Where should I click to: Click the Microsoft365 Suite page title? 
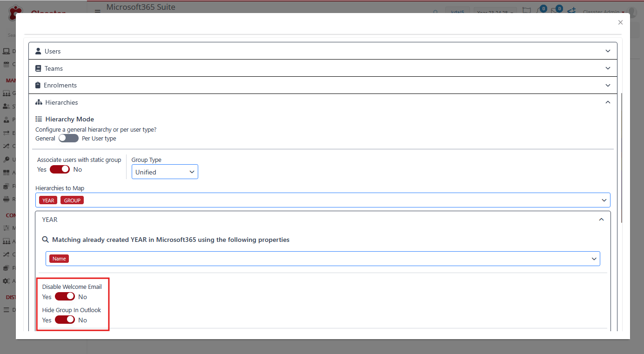(141, 7)
